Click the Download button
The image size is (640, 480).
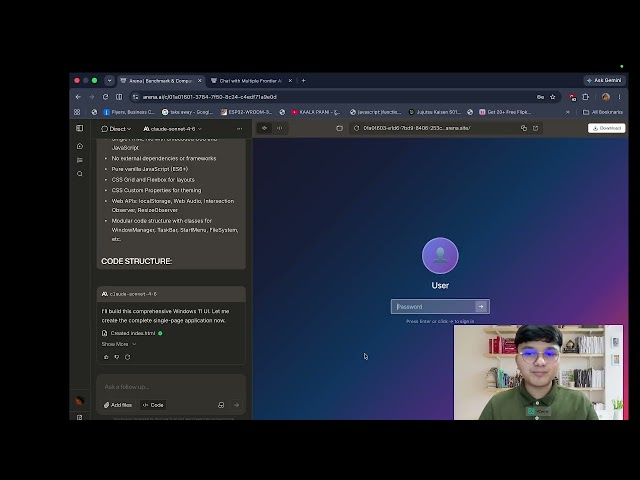[606, 128]
